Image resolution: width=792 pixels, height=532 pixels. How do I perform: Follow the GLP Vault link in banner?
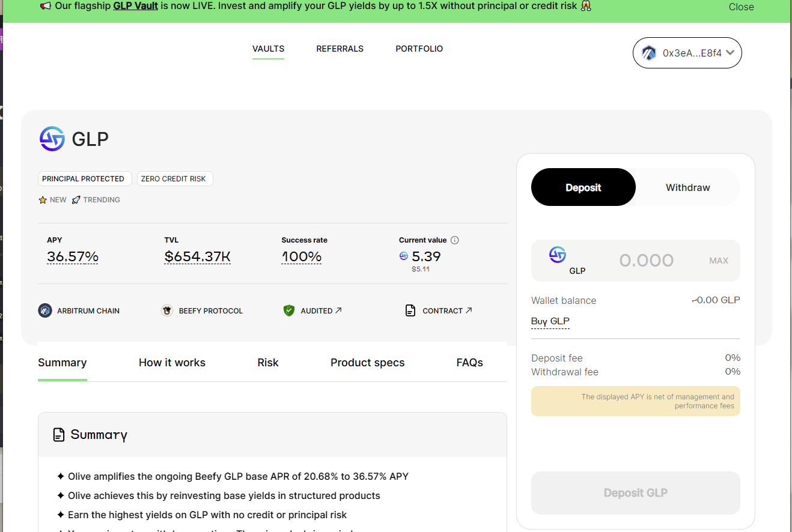(x=136, y=6)
